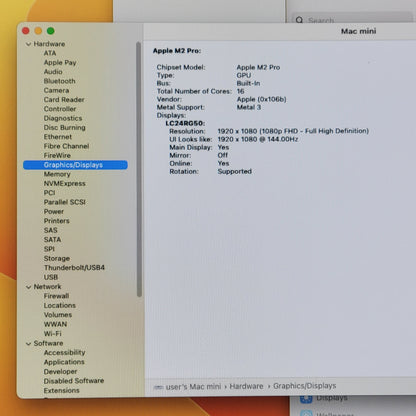Open the Displays icon in System Settings
The height and width of the screenshot is (416, 416).
[x=306, y=399]
